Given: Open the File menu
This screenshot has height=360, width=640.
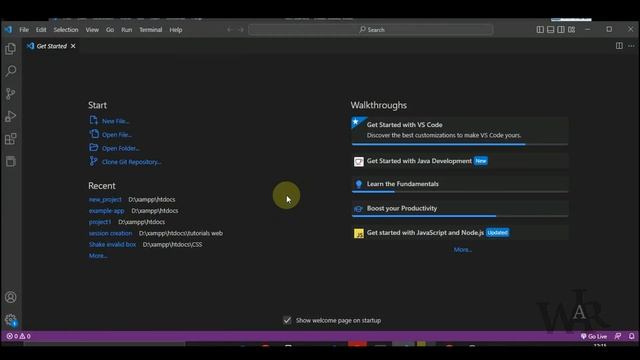Looking at the screenshot, I should click(24, 30).
